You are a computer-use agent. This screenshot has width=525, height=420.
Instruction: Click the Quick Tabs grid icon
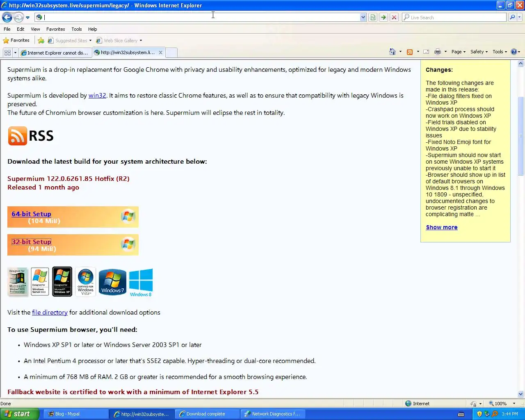7,52
